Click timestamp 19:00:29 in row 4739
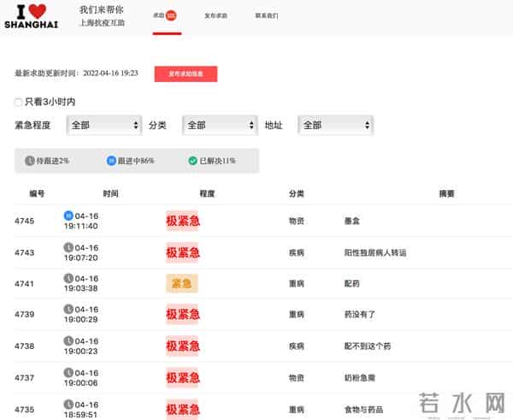 [x=81, y=320]
